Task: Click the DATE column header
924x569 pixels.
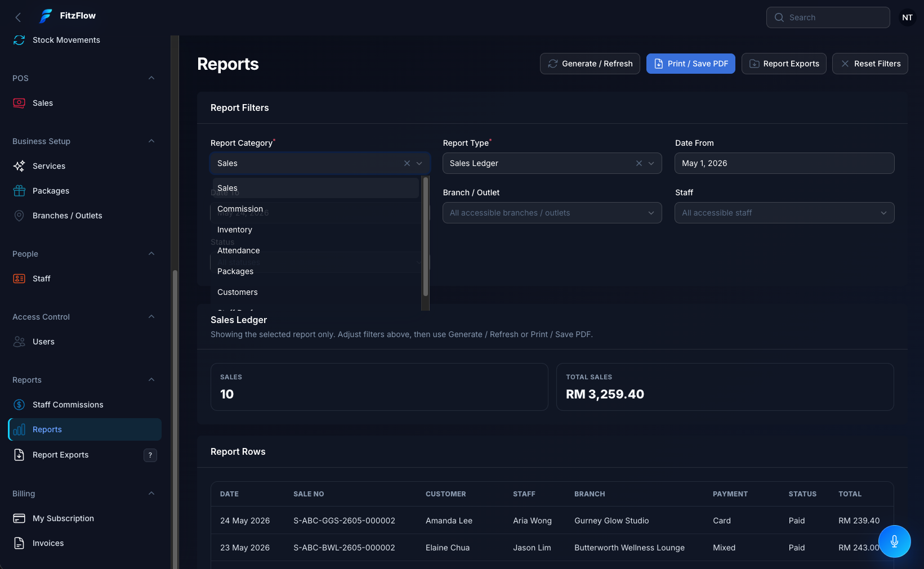Action: [x=229, y=494]
